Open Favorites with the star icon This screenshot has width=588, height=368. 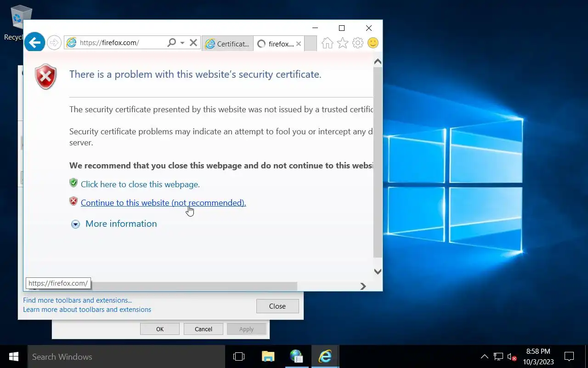343,43
